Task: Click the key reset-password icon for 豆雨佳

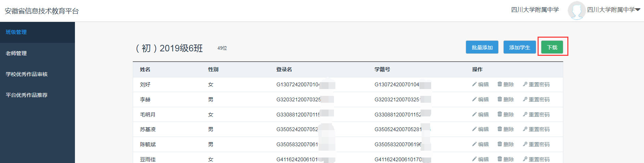Action: click(x=525, y=159)
